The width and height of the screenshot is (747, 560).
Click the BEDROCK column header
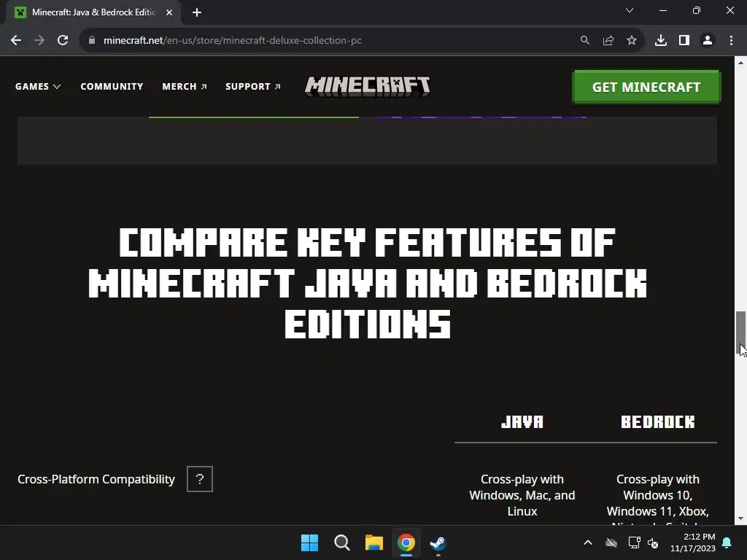657,422
